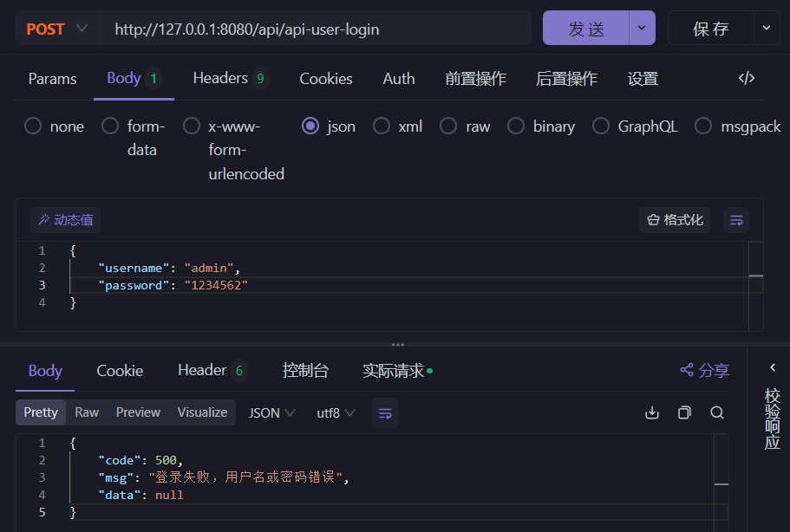This screenshot has width=790, height=532.
Task: Select the form-data body type
Action: 110,127
